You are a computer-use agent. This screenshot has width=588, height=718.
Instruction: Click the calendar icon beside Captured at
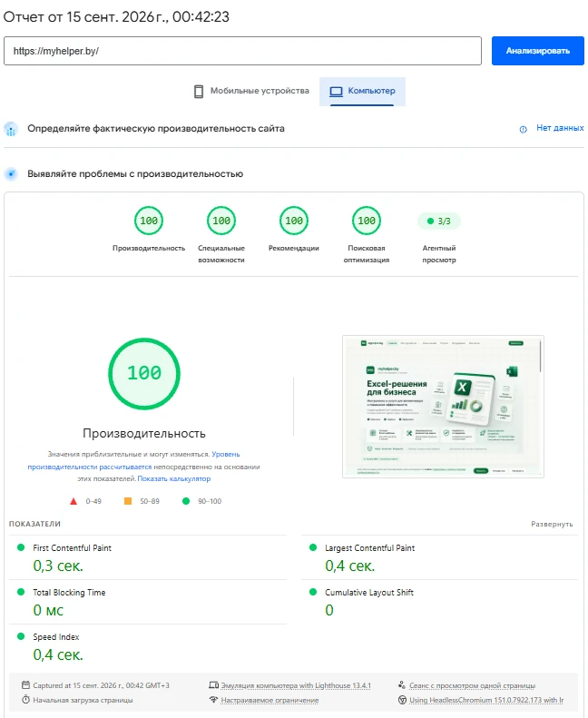25,685
